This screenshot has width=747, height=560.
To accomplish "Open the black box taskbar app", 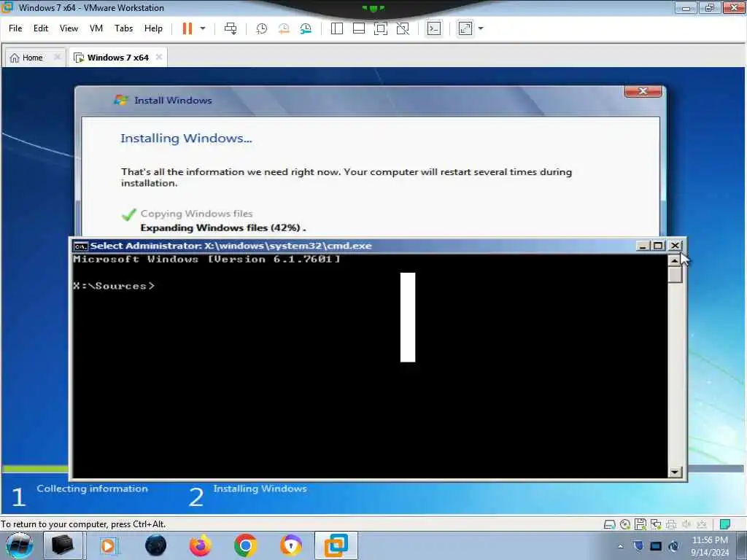I will pyautogui.click(x=63, y=545).
